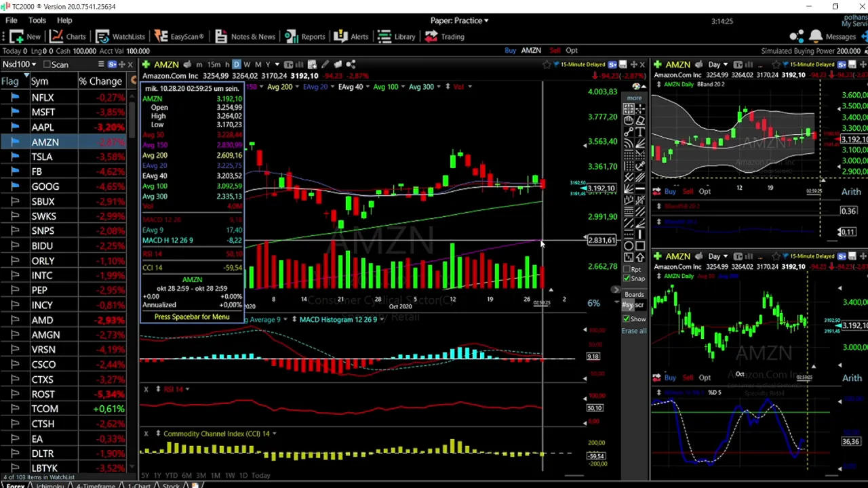Open the Trading toolbar button
Screen dimensions: 868x488
tap(445, 37)
